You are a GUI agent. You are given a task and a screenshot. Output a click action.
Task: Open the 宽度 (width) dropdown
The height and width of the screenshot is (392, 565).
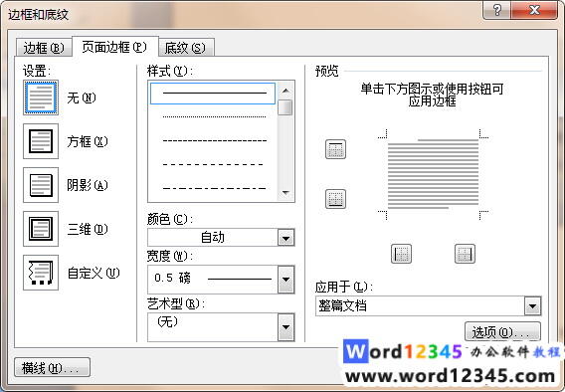point(286,280)
